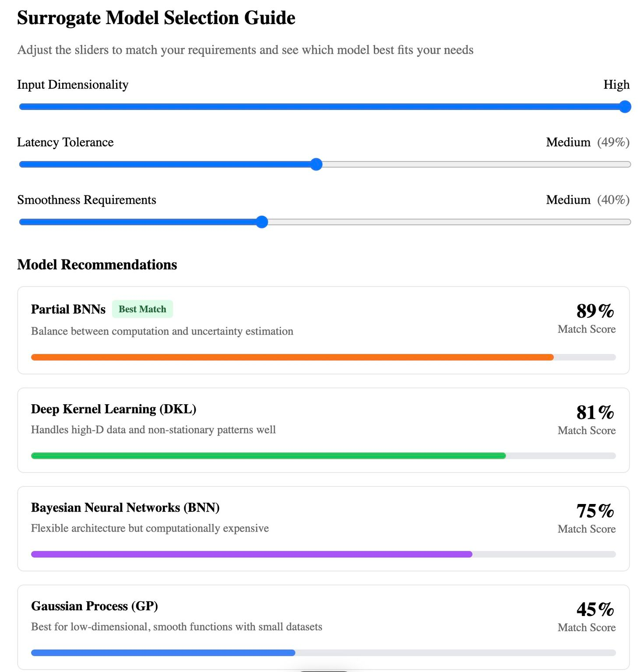Screen dimensions: 643x672
Task: Click the 'Medium (49%)' latency value label
Action: [587, 142]
